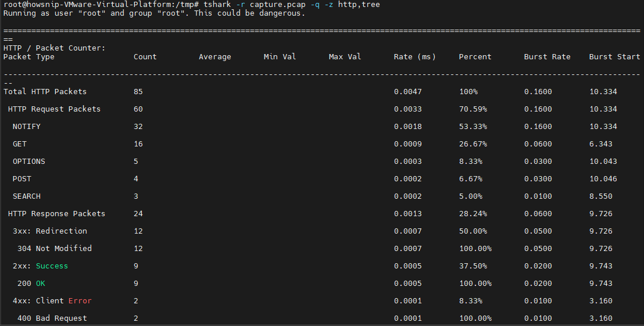Image resolution: width=644 pixels, height=326 pixels.
Task: Click the 'Count' column header
Action: 145,57
